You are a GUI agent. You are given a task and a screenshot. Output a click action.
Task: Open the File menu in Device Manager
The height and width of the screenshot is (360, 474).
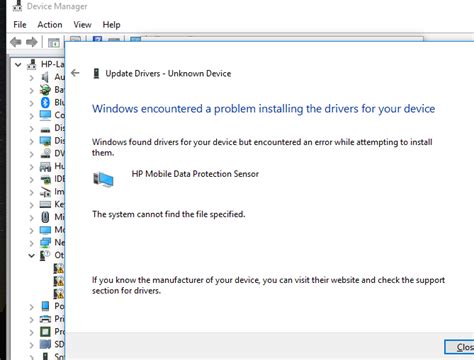(x=20, y=25)
